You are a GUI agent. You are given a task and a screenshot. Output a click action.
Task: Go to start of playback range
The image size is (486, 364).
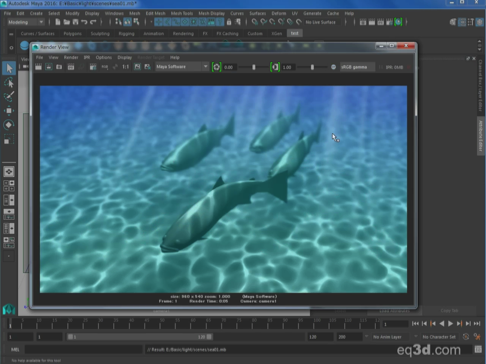click(415, 323)
